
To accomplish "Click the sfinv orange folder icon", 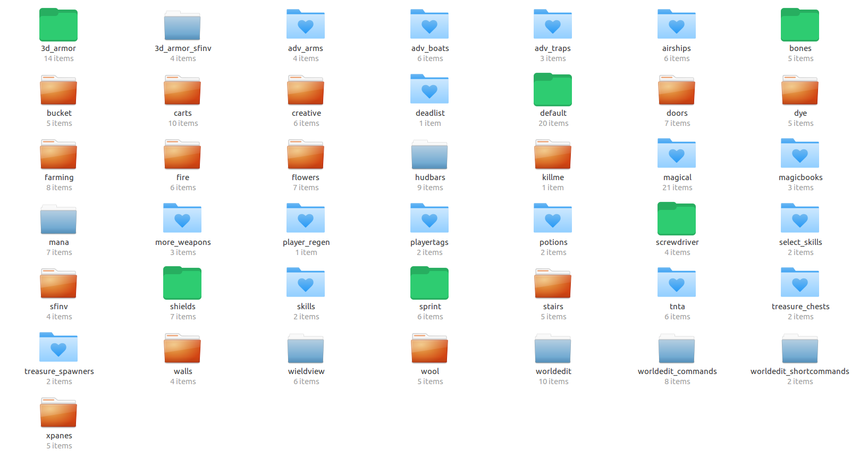I will 58,283.
